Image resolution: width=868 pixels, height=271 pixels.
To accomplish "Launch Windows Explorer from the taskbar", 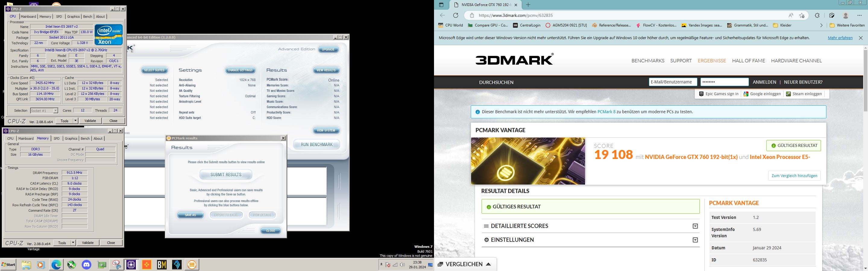I will click(x=26, y=265).
